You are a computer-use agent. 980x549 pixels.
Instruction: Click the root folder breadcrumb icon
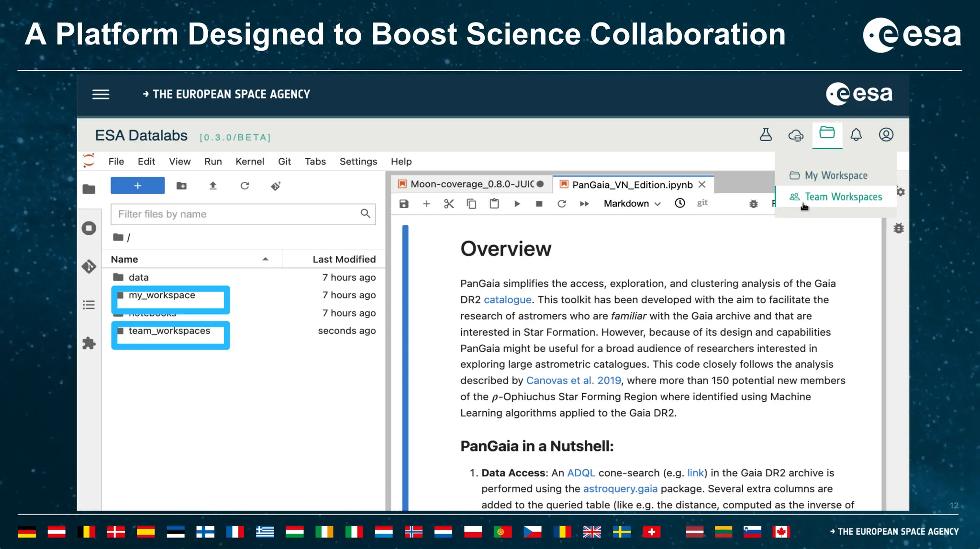pos(118,237)
